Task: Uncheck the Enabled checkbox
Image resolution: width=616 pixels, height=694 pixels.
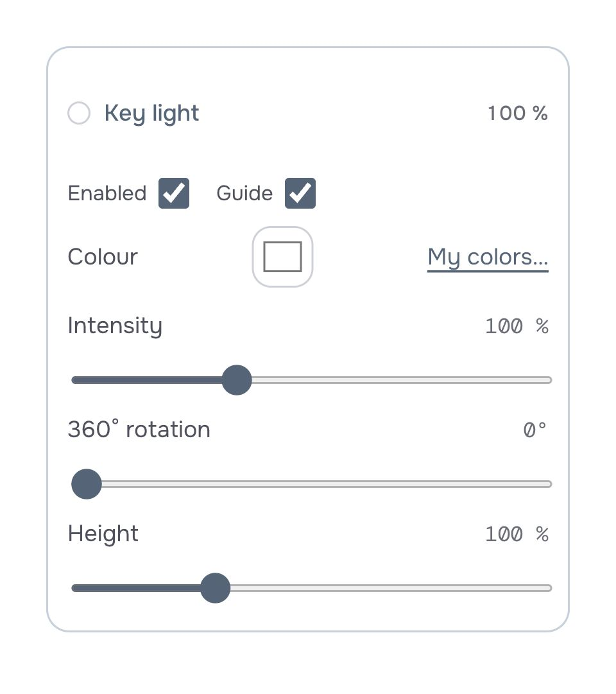Action: pos(174,193)
